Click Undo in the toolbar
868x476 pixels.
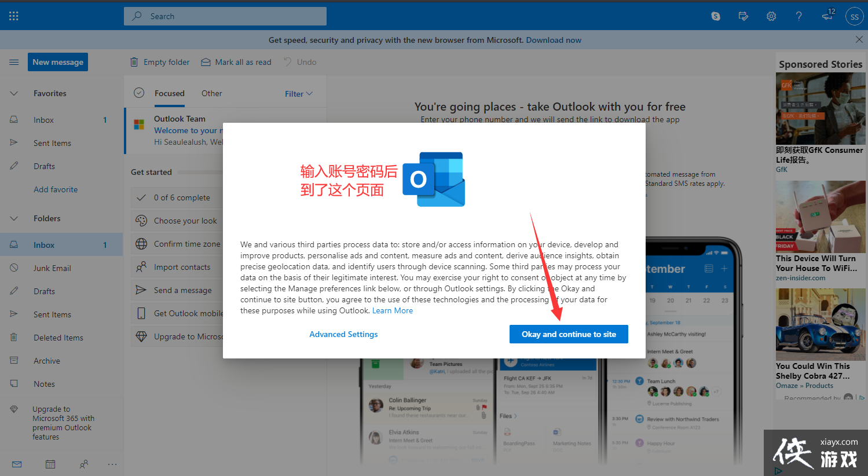point(300,62)
